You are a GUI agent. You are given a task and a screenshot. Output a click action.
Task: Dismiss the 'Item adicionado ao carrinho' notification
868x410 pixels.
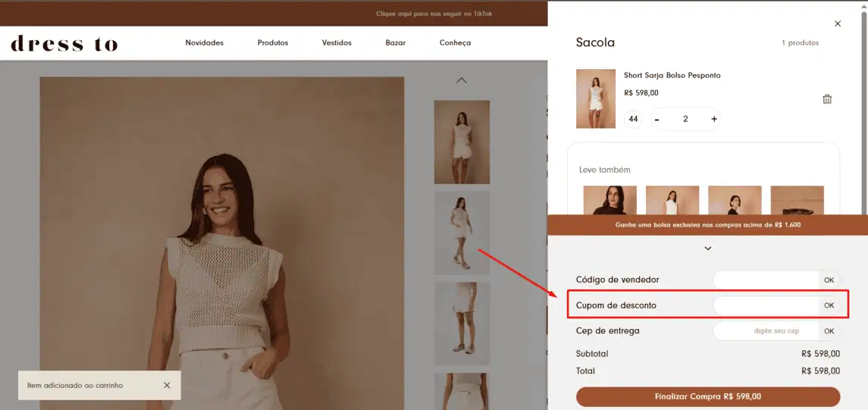167,385
